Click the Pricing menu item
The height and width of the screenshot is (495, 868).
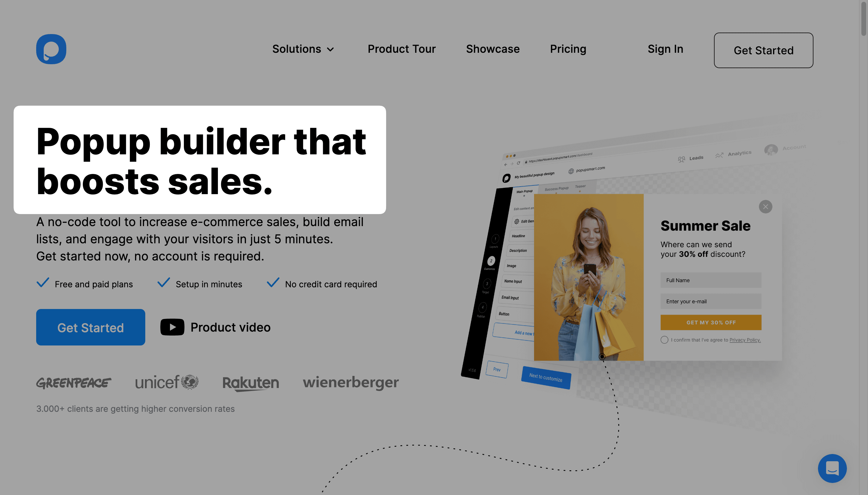568,49
